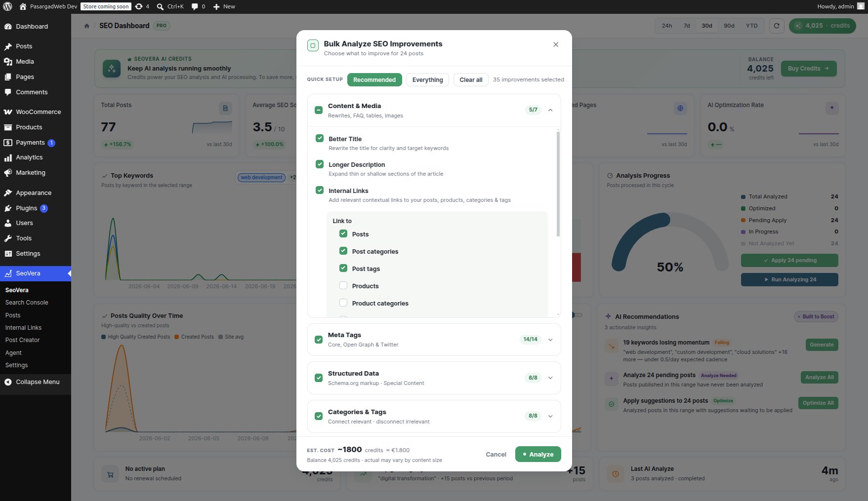Image resolution: width=868 pixels, height=501 pixels.
Task: Toggle Structured Data group checkbox
Action: [319, 378]
